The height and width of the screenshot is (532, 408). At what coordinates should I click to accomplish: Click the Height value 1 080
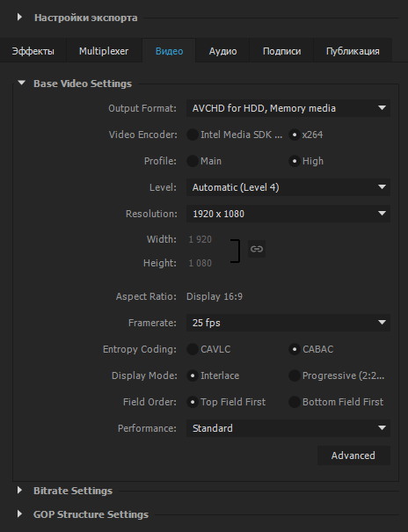pos(200,263)
